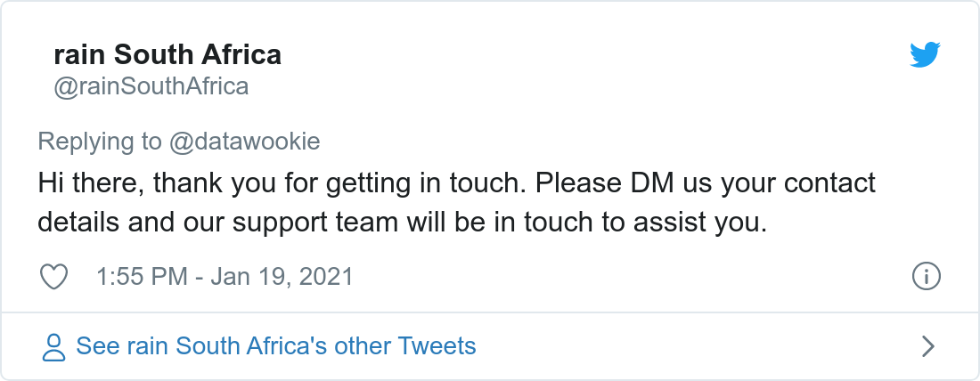980x381 pixels.
Task: Open the @datawookie mention
Action: pyautogui.click(x=244, y=142)
